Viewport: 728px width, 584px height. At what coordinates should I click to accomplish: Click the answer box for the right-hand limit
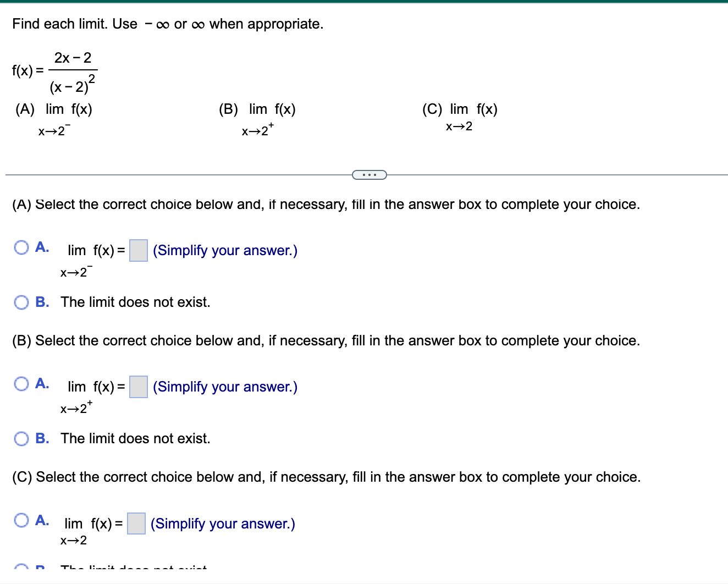click(137, 387)
